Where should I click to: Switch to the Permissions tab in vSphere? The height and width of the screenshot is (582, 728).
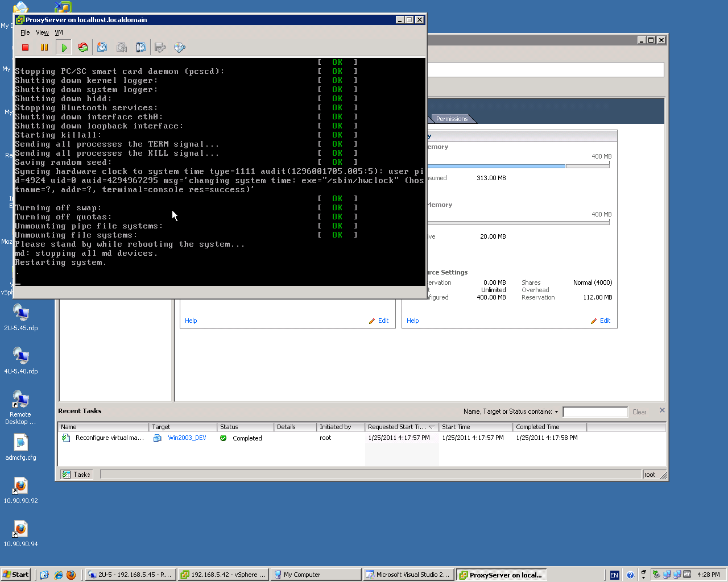click(x=452, y=119)
